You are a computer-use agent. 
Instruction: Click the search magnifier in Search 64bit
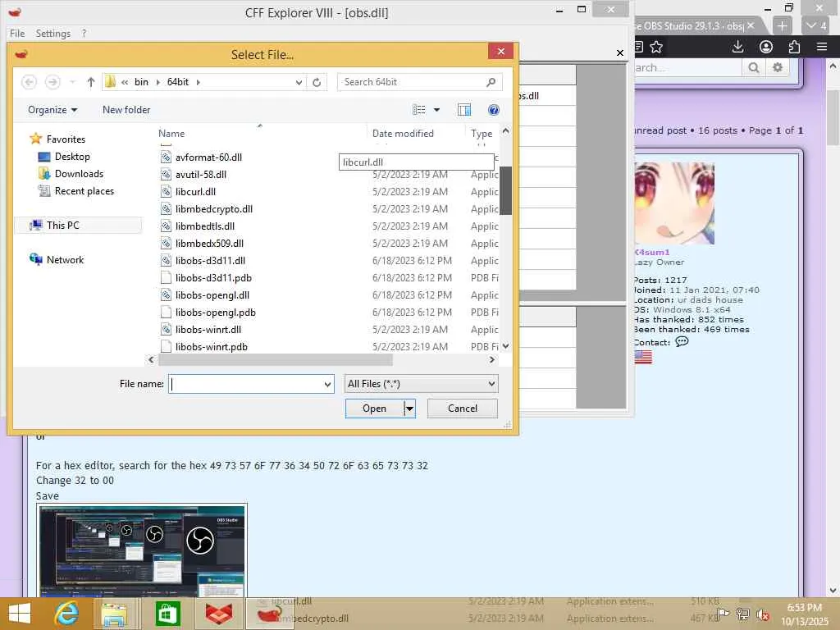(x=491, y=82)
